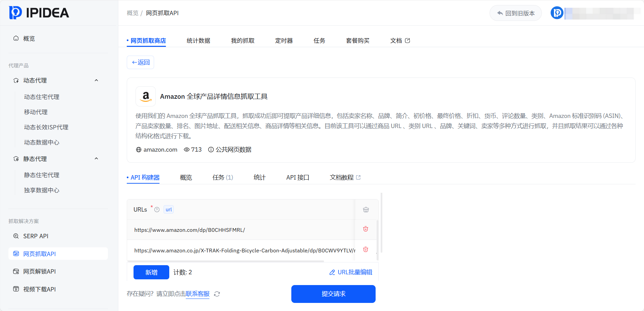This screenshot has width=644, height=311.
Task: Open 动态数据中心 in sidebar
Action: click(41, 143)
